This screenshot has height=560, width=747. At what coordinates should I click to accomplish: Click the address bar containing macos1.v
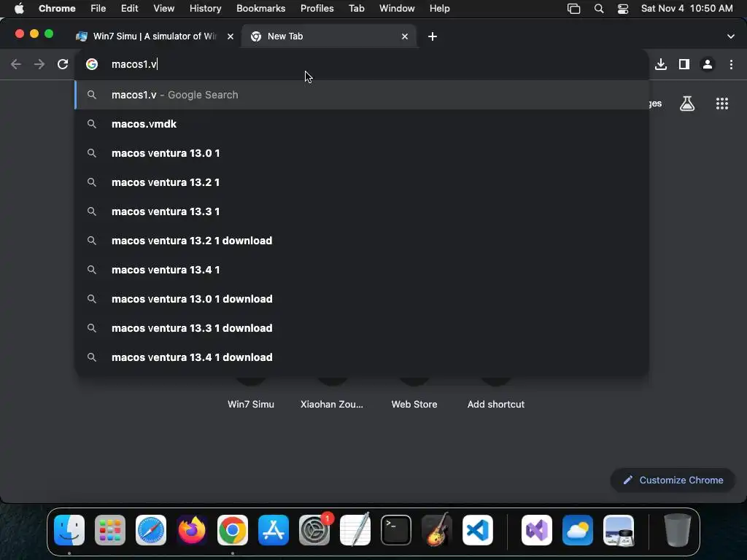[x=362, y=64]
